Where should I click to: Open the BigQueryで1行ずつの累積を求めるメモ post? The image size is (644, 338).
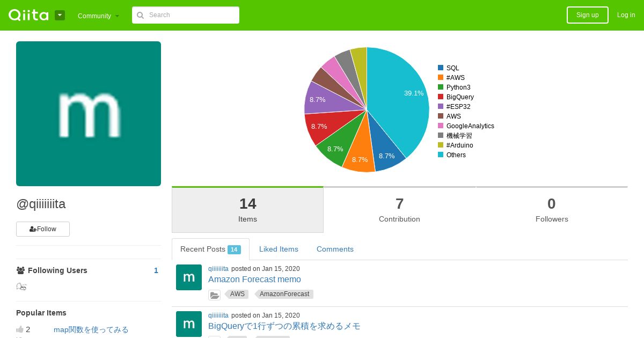[x=284, y=326]
